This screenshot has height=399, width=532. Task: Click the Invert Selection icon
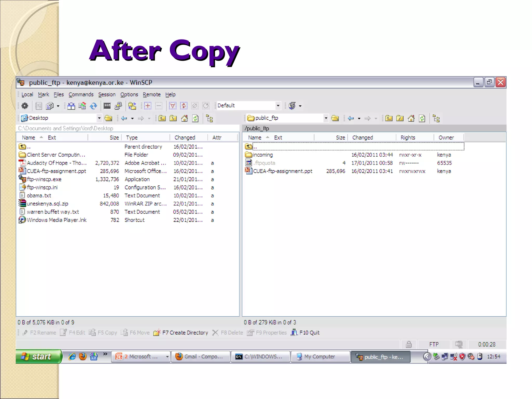[x=184, y=106]
